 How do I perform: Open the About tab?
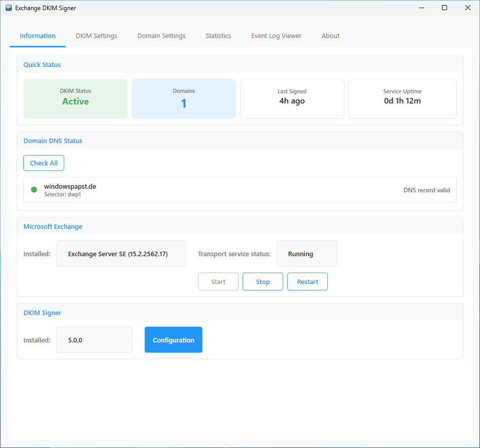(x=330, y=36)
